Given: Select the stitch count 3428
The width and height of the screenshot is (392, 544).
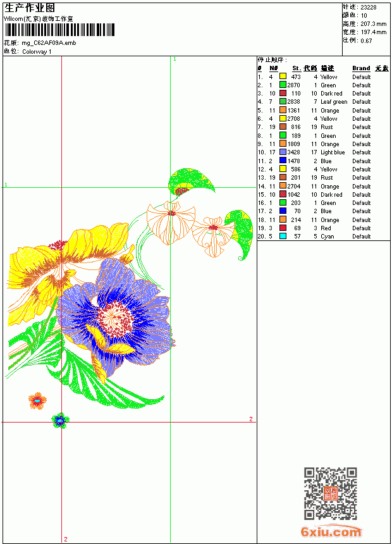Looking at the screenshot, I should coord(293,152).
